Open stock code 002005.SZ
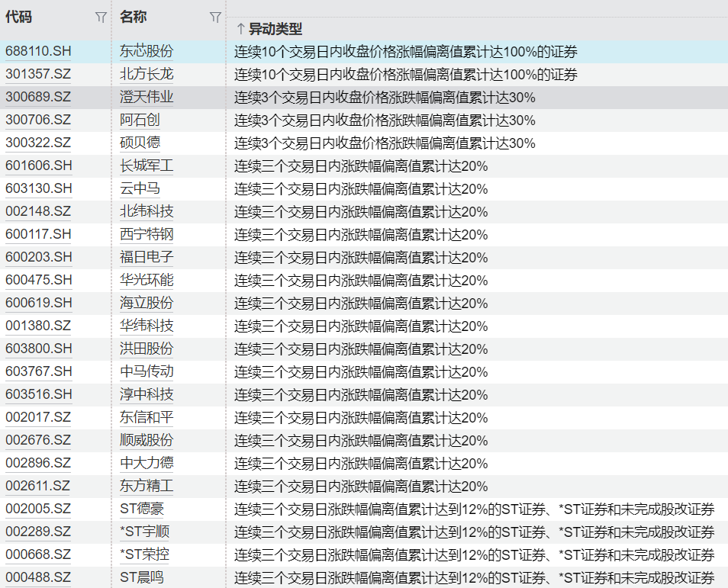Screen dimensions: 728x588 tap(38, 509)
